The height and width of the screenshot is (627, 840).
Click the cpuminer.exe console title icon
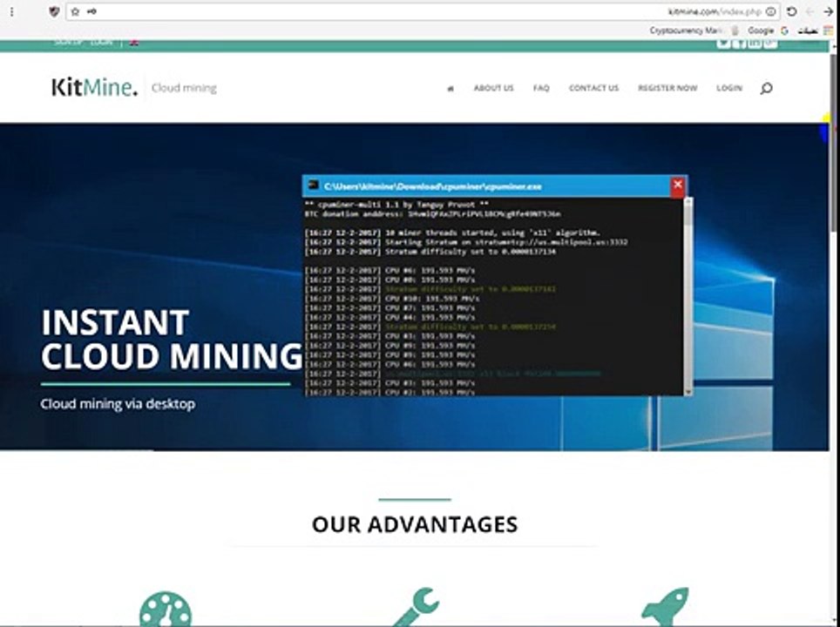point(314,185)
